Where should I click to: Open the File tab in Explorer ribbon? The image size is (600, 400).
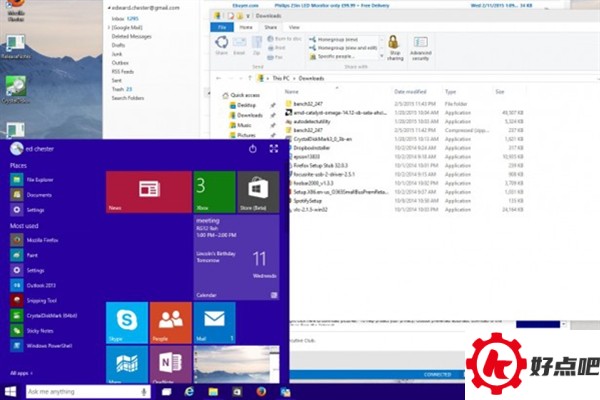[222, 27]
